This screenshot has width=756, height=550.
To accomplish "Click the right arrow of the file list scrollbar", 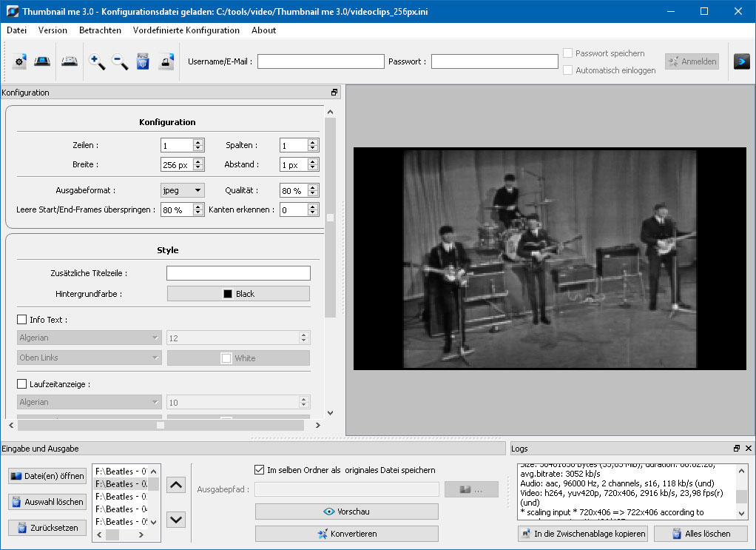I will (141, 534).
